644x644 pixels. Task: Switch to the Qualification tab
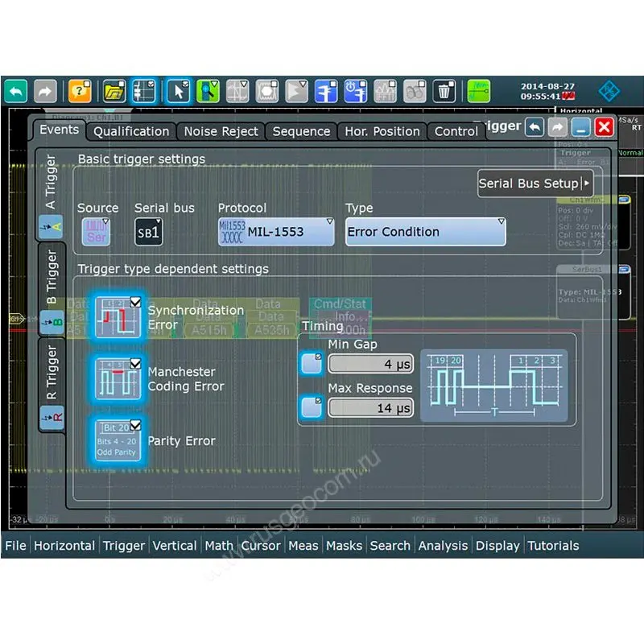(x=131, y=131)
